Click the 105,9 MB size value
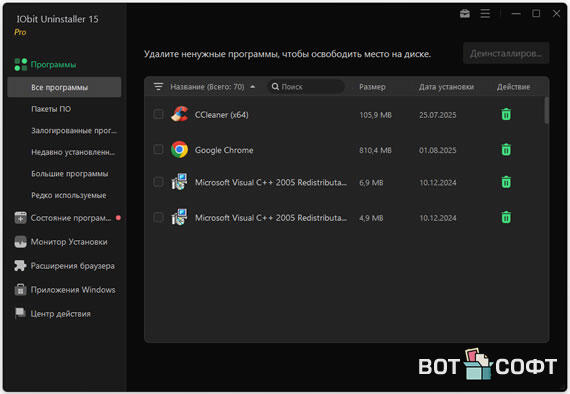The image size is (570, 394). (376, 115)
